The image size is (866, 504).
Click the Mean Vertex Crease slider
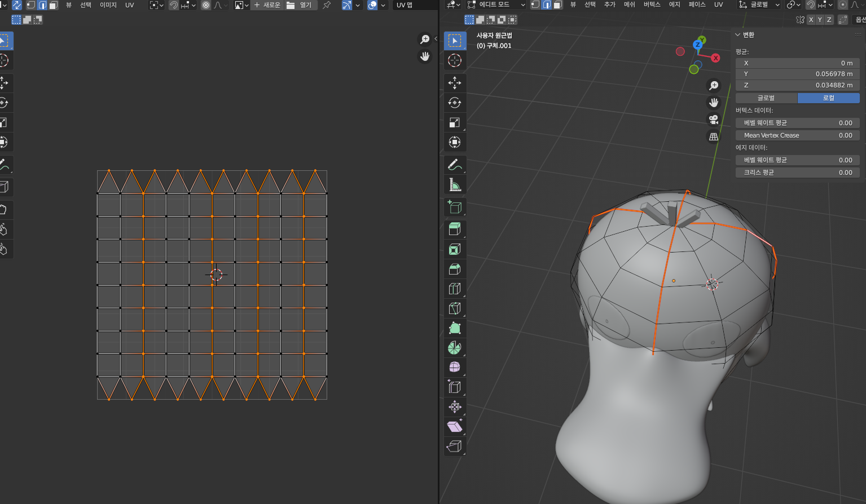click(x=798, y=135)
